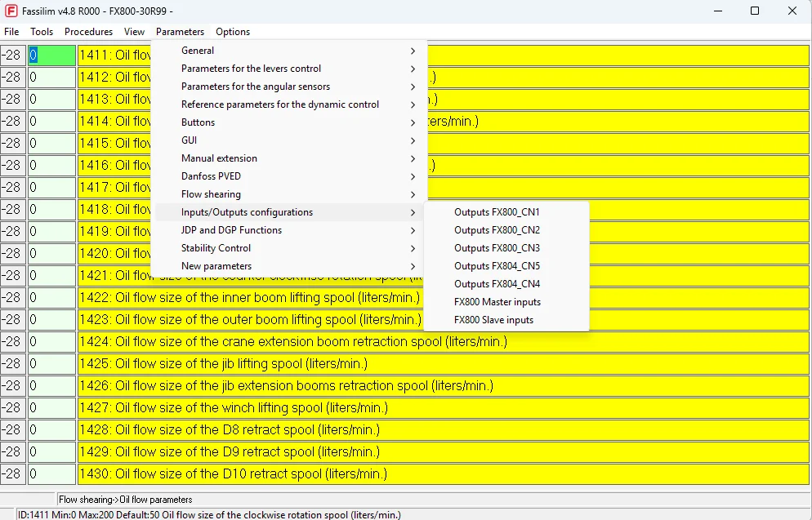Viewport: 812px width, 520px height.
Task: Click the Fassilim app icon in title bar
Action: (11, 11)
